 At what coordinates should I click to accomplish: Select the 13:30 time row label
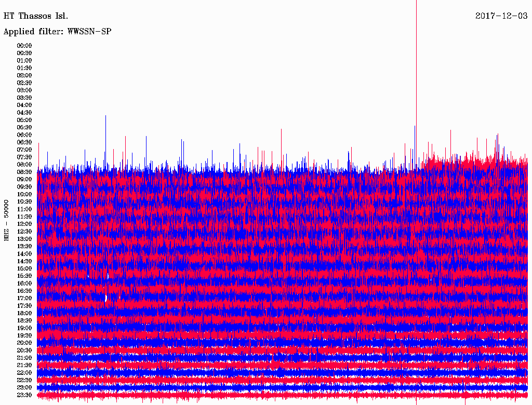(x=24, y=246)
